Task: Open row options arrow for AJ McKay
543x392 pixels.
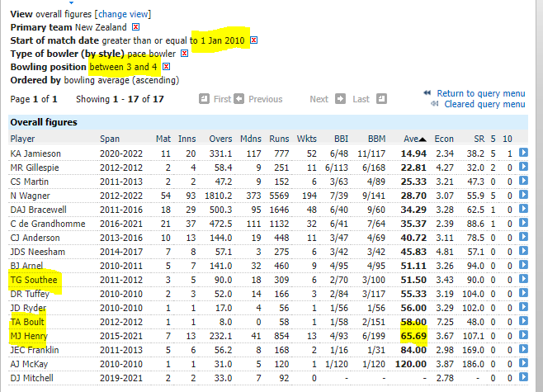Action: (x=523, y=364)
